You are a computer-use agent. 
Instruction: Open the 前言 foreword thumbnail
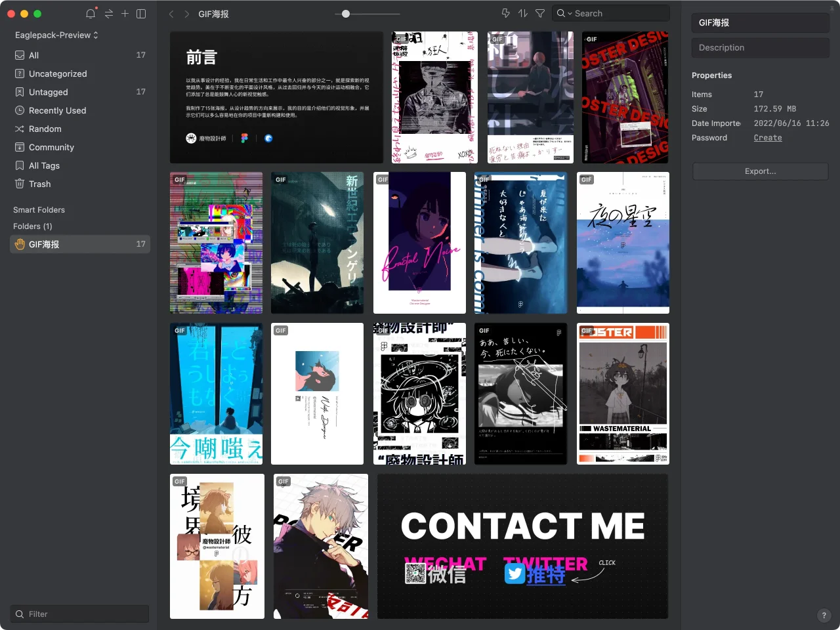tap(276, 97)
